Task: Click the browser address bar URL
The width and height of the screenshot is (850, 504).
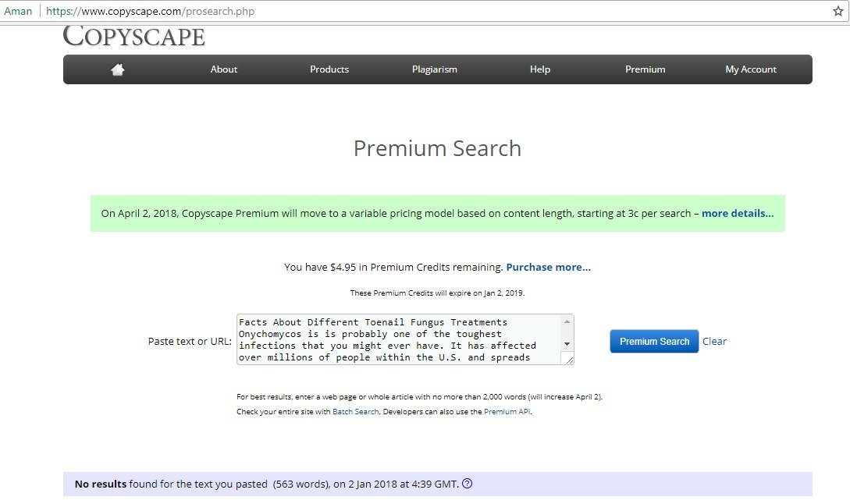Action: (x=150, y=11)
